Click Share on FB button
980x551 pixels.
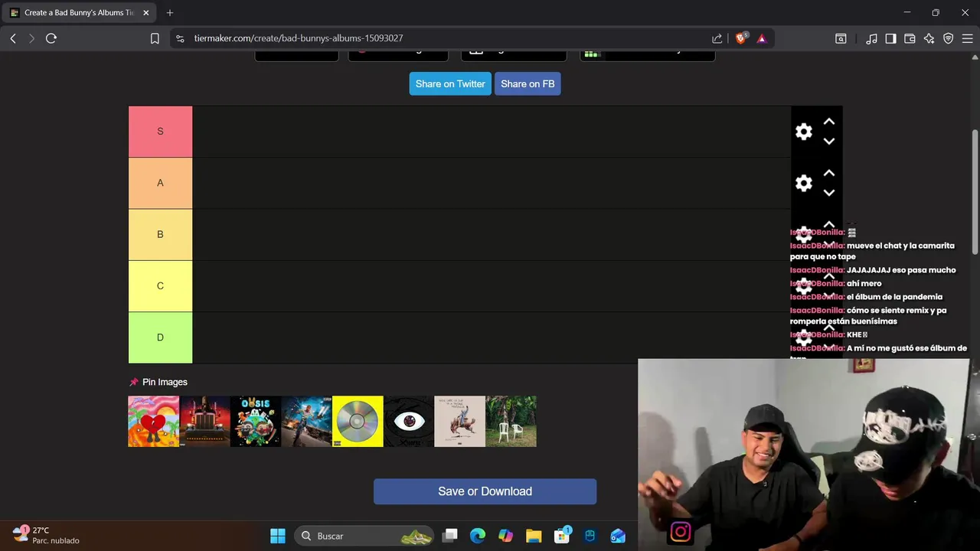pyautogui.click(x=528, y=84)
